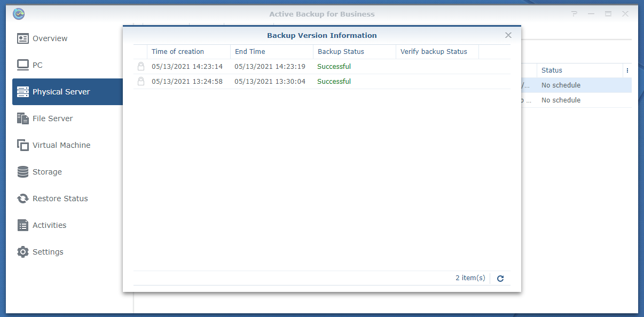Open column options menu next to Status
Image resolution: width=644 pixels, height=317 pixels.
click(x=627, y=70)
